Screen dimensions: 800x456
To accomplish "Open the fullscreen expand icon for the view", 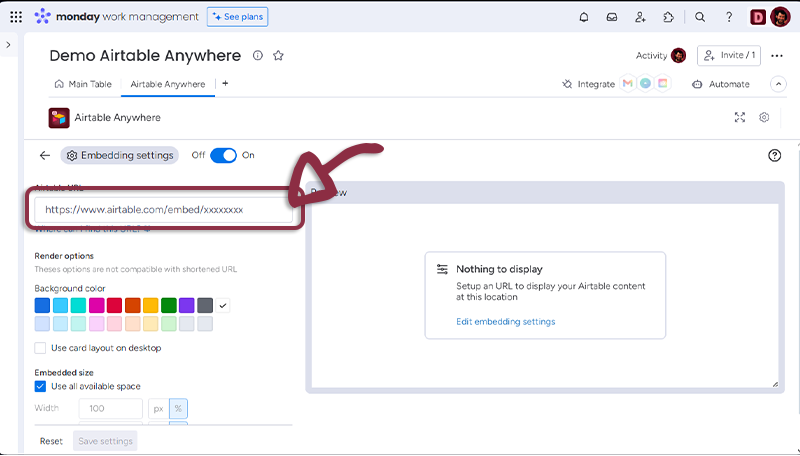I will click(740, 117).
